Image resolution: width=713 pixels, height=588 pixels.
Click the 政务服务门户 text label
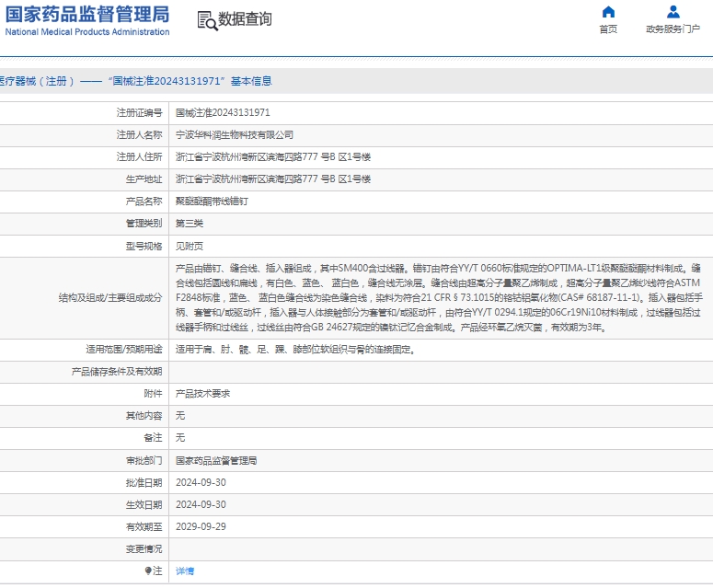[673, 29]
